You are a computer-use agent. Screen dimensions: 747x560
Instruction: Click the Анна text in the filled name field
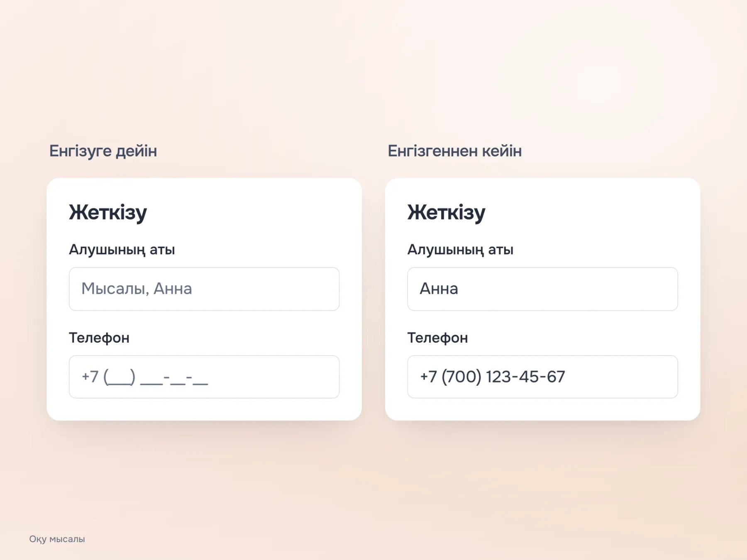[439, 289]
